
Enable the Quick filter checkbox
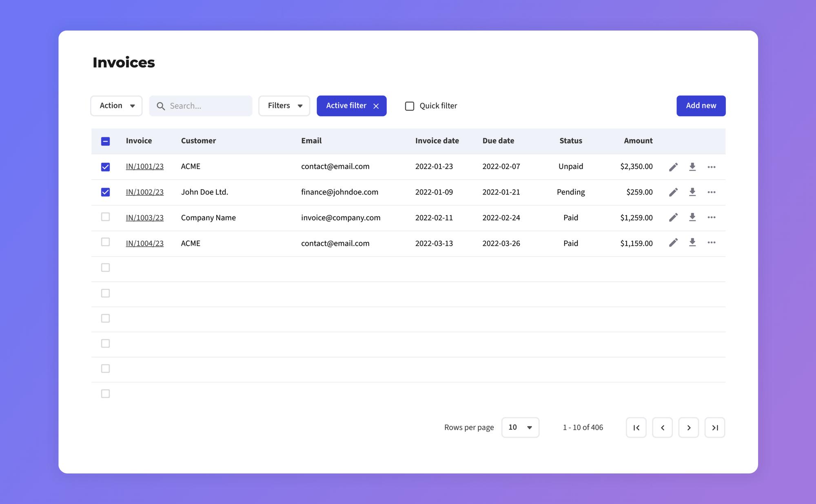tap(409, 106)
